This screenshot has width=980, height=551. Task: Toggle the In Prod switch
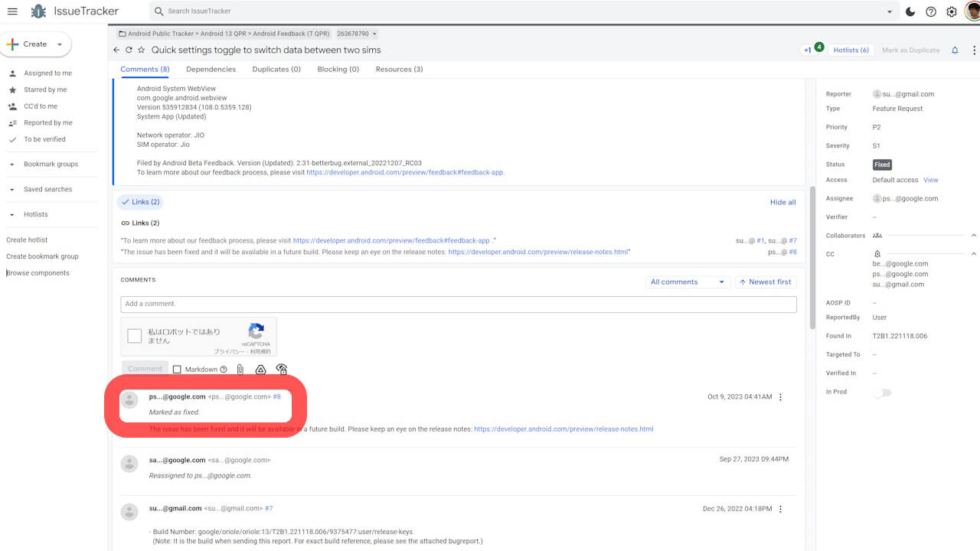click(882, 393)
